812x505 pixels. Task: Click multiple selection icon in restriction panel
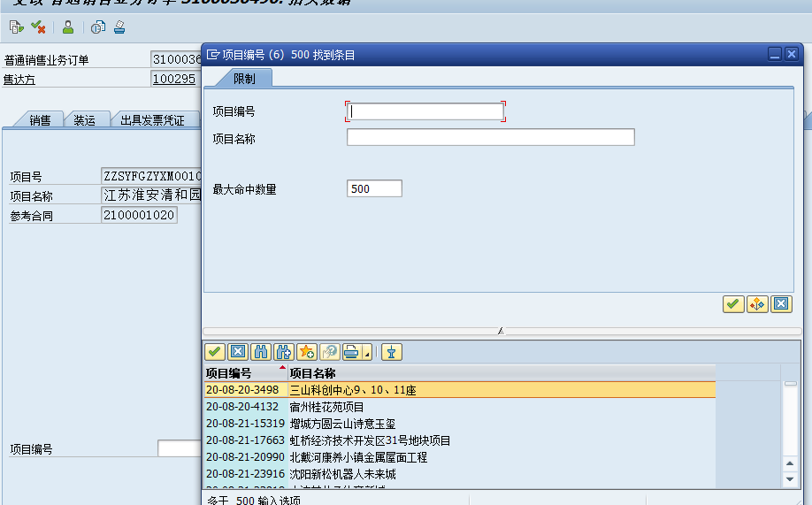[x=756, y=304]
